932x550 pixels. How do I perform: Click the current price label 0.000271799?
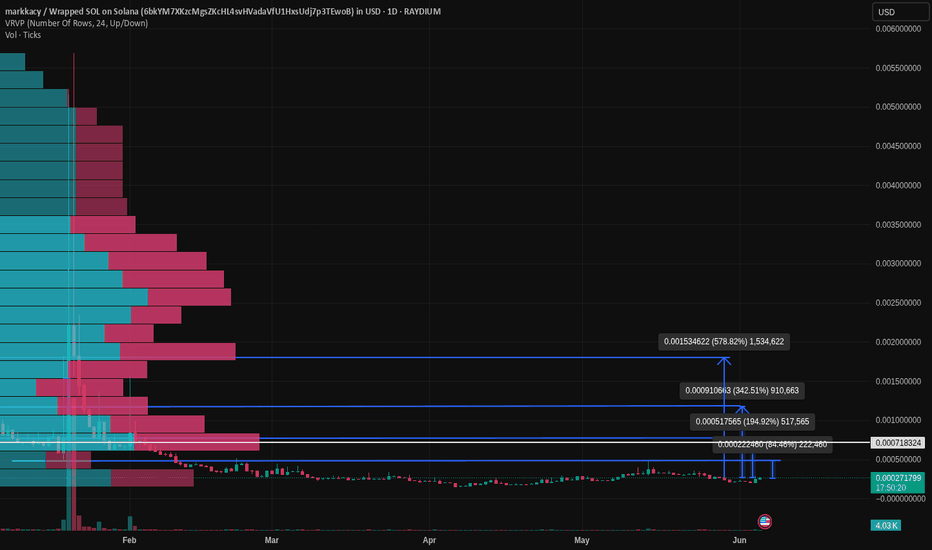click(x=898, y=482)
